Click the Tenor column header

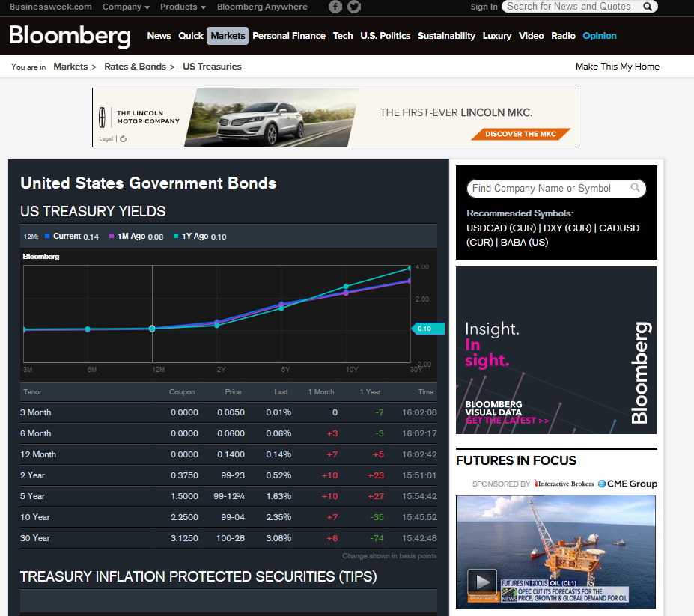click(x=32, y=392)
